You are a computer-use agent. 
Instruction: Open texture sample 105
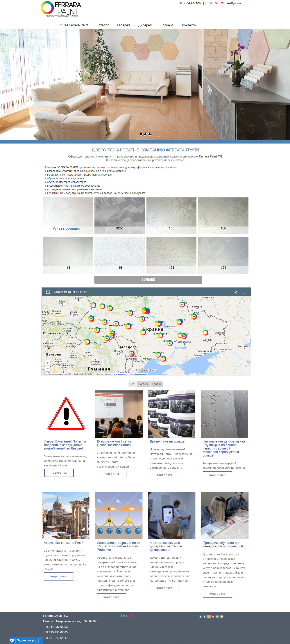[171, 216]
